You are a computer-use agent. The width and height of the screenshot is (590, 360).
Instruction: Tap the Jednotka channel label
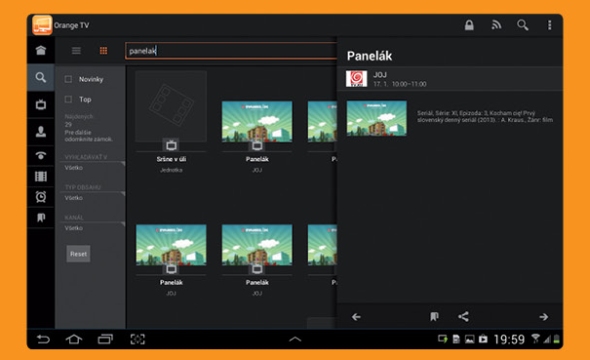click(171, 170)
